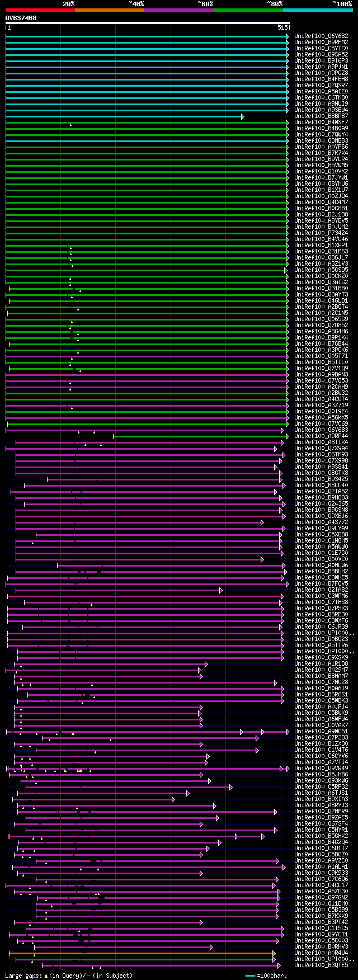Click the cyan alignment bar of UniRef100_B8BPB7
Viewport: 358px width, 980px height.
(x=125, y=116)
